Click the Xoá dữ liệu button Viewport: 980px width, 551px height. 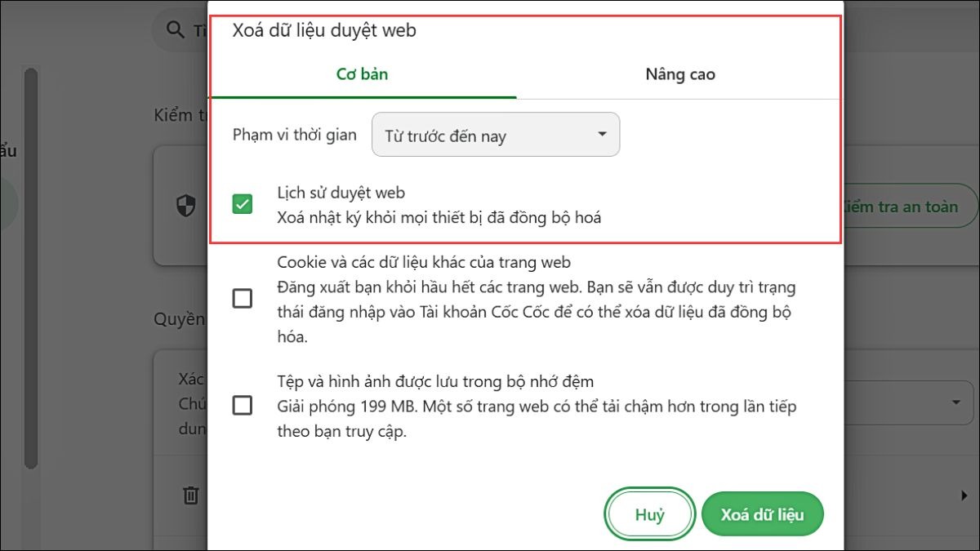[x=763, y=515]
